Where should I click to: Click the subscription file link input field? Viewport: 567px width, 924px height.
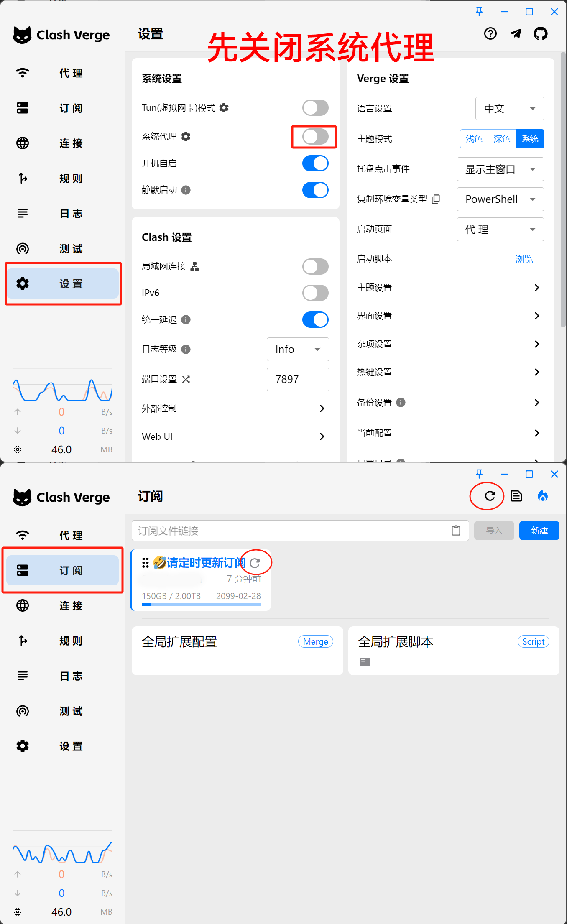pyautogui.click(x=293, y=531)
